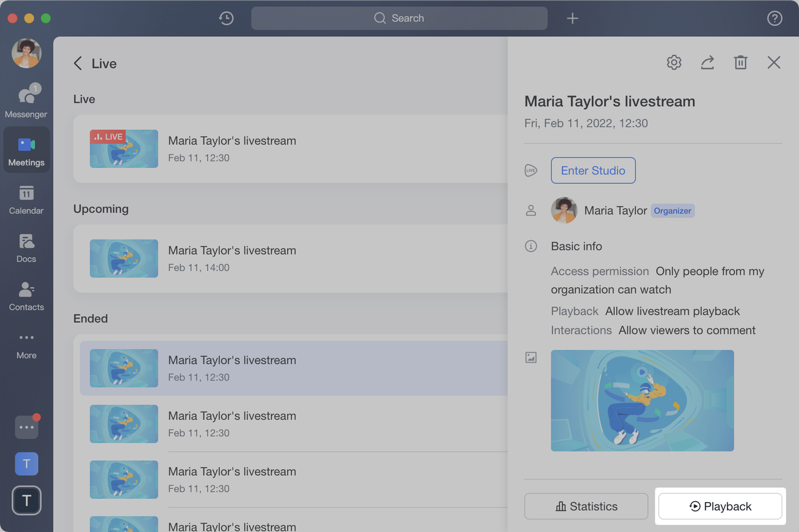Expand the More menu in sidebar

[x=26, y=344]
